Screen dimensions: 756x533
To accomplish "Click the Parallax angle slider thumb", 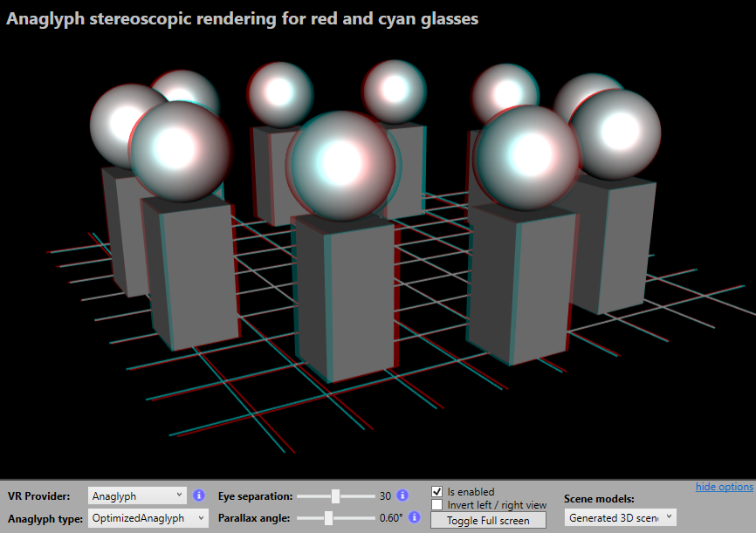I will click(x=328, y=518).
